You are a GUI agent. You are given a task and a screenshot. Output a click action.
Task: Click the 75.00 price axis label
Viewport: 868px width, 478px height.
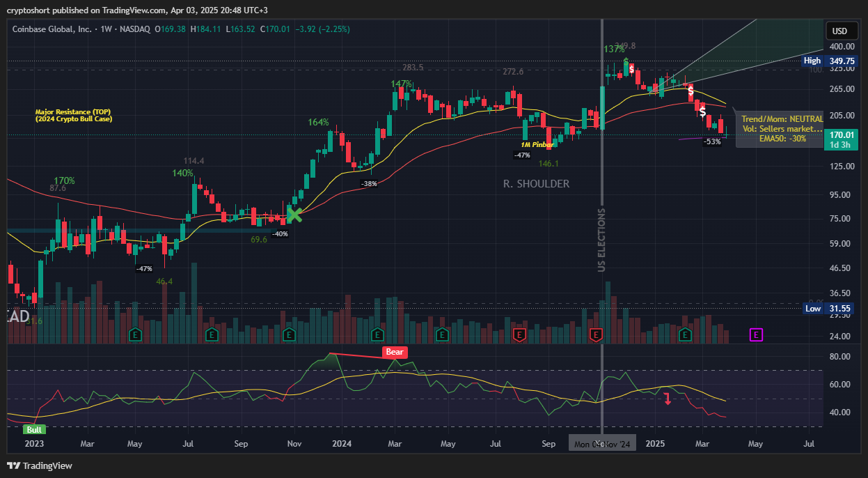841,219
